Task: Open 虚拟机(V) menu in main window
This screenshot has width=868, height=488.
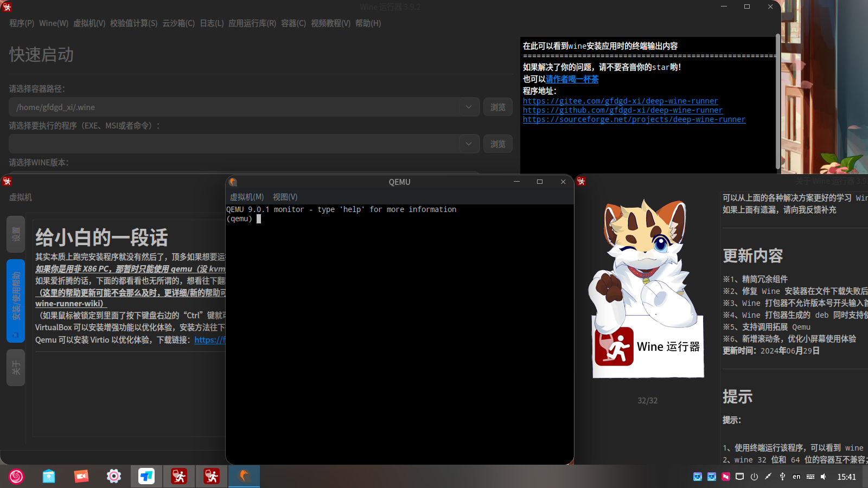Action: coord(90,23)
